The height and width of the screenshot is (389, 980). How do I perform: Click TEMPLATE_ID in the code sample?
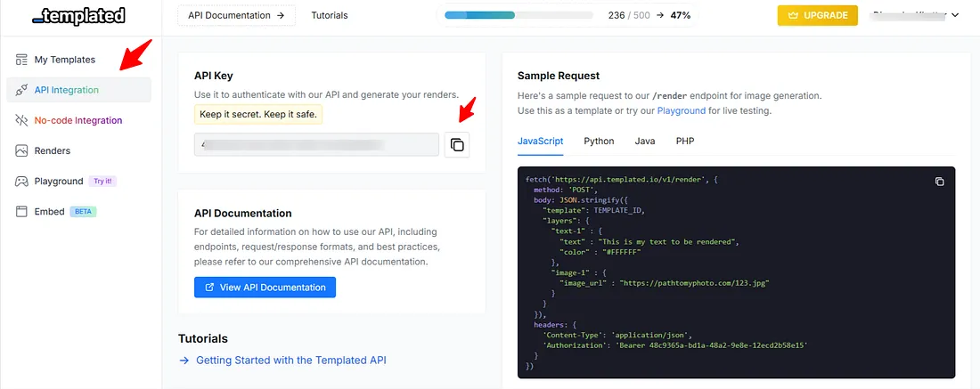coord(618,210)
